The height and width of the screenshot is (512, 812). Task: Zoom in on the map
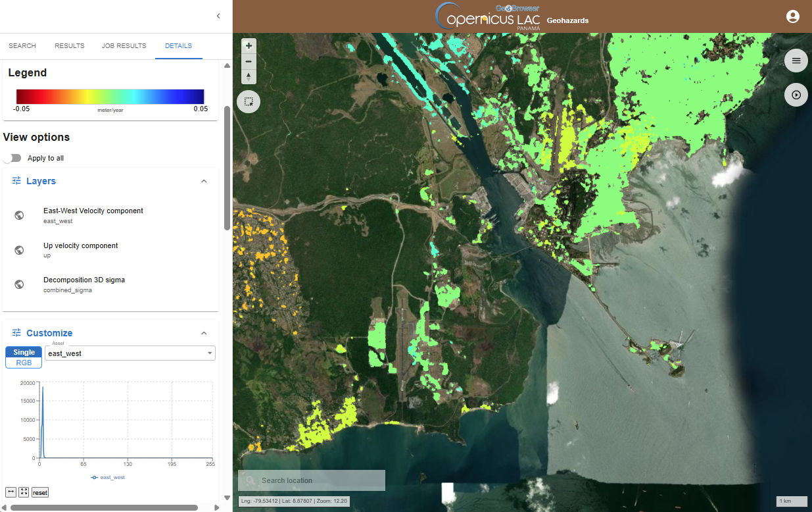point(249,46)
